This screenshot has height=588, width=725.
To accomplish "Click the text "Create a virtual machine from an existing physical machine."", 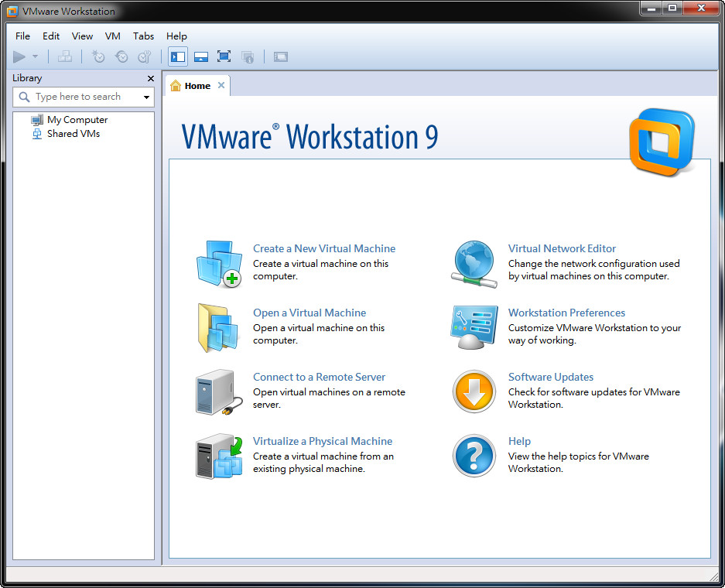I will click(323, 463).
